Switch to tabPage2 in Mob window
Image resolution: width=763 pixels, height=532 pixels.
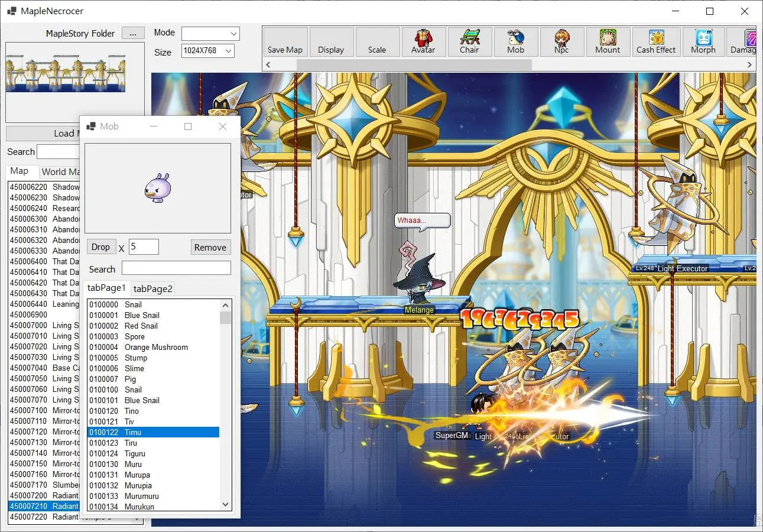click(153, 288)
